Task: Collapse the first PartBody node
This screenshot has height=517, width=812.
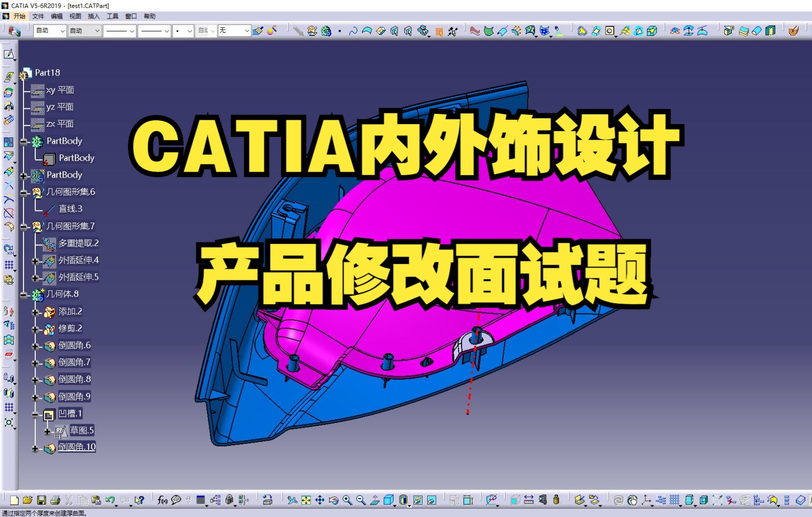Action: [24, 142]
